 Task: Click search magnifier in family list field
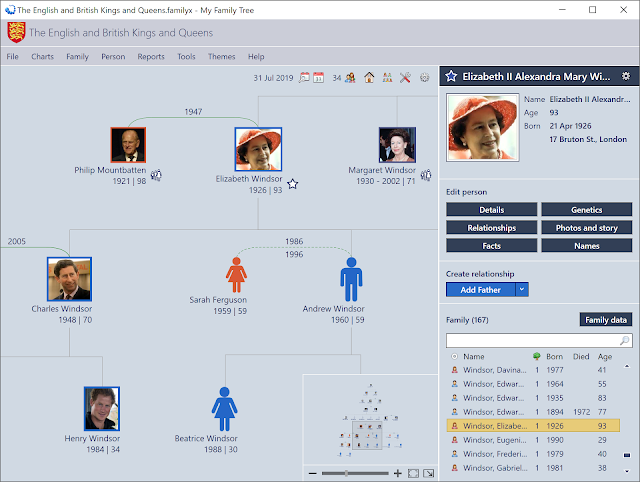(624, 340)
